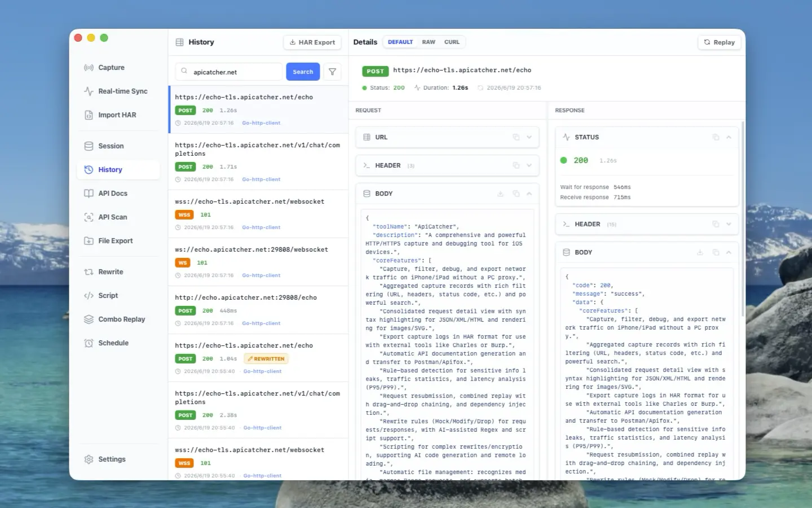Select the http://echo.apicatcher.net:29808/echo entry

pos(258,310)
